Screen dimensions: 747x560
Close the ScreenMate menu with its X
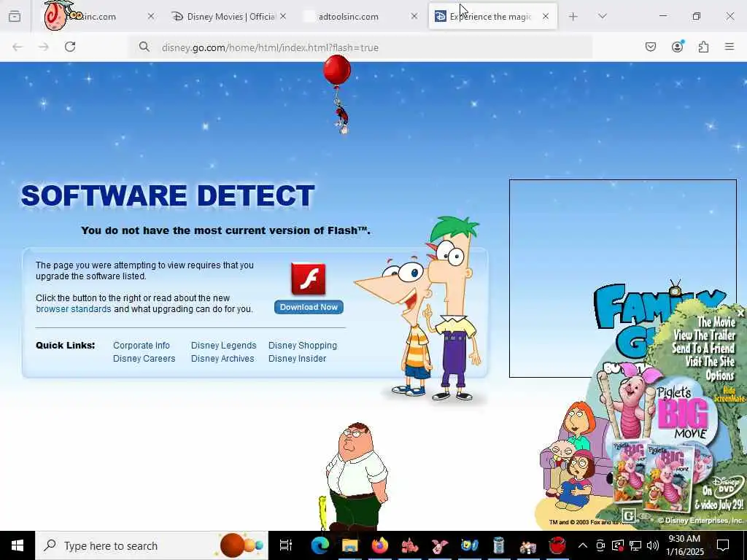tap(740, 313)
